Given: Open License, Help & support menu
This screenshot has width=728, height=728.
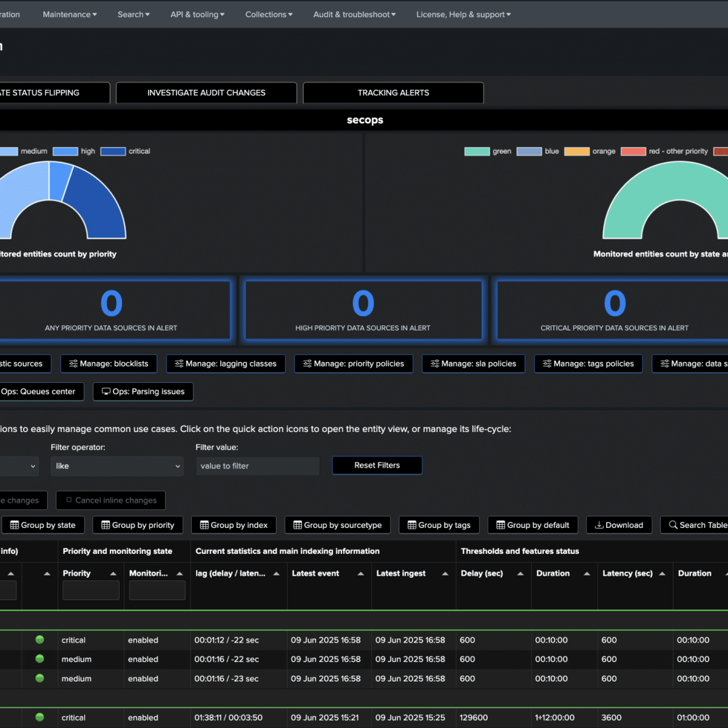Looking at the screenshot, I should pyautogui.click(x=463, y=15).
